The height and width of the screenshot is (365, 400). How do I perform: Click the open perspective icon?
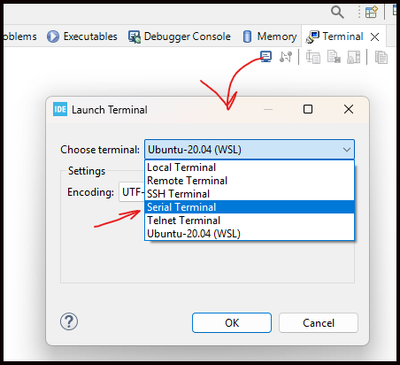[371, 12]
